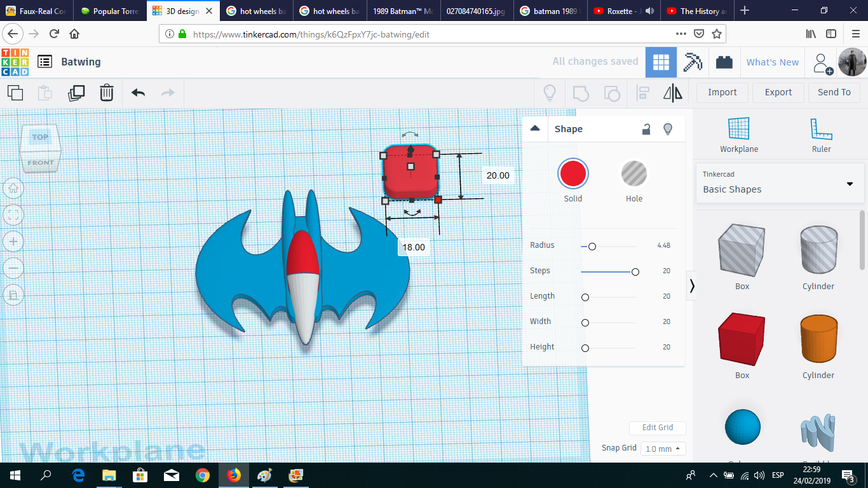Click the Edit Grid button

[x=657, y=428]
